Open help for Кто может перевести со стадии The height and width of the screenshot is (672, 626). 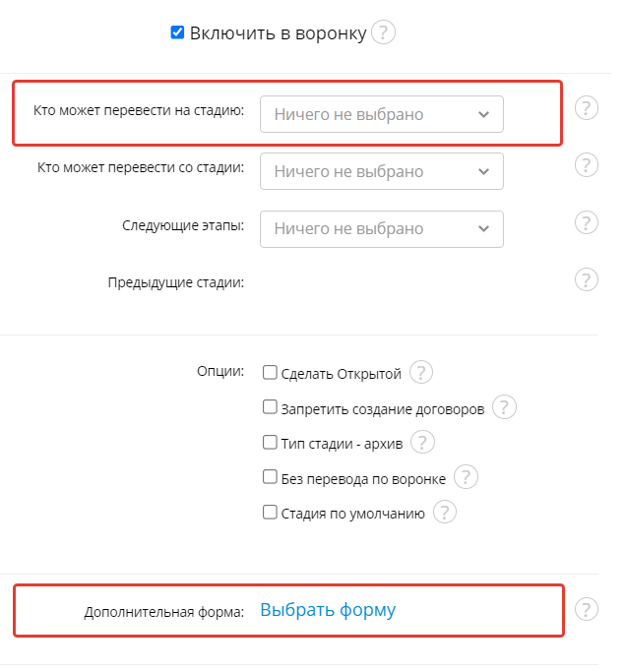[x=586, y=165]
